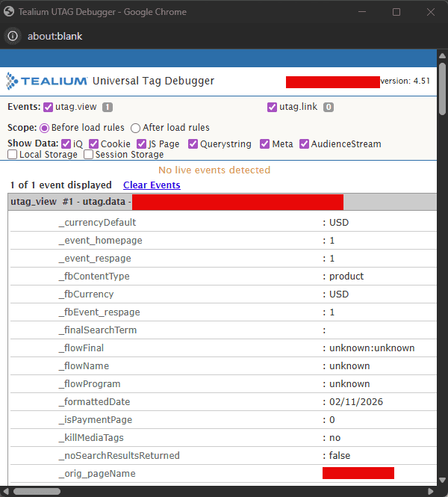
Task: Click the vertical scrollbar thumb
Action: click(442, 89)
